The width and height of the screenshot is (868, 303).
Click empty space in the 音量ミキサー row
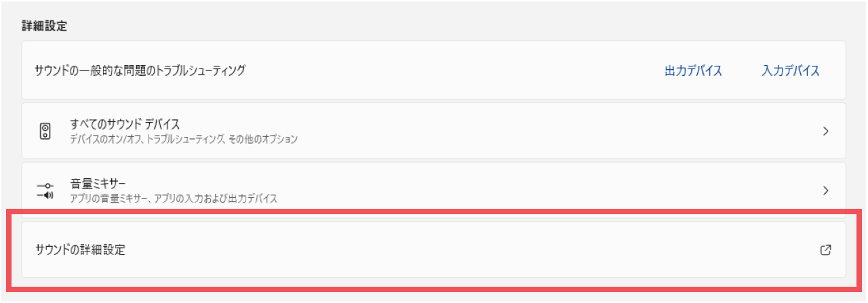click(x=542, y=190)
